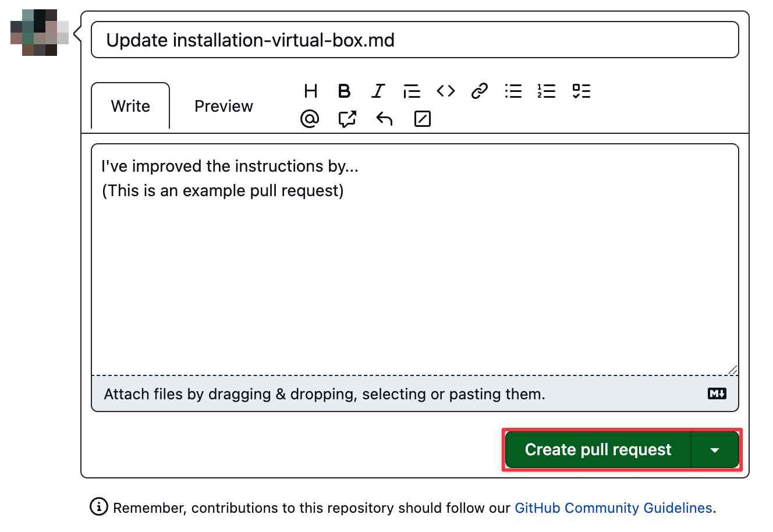Image resolution: width=773 pixels, height=532 pixels.
Task: Expand the pull request type dropdown arrow
Action: [715, 450]
